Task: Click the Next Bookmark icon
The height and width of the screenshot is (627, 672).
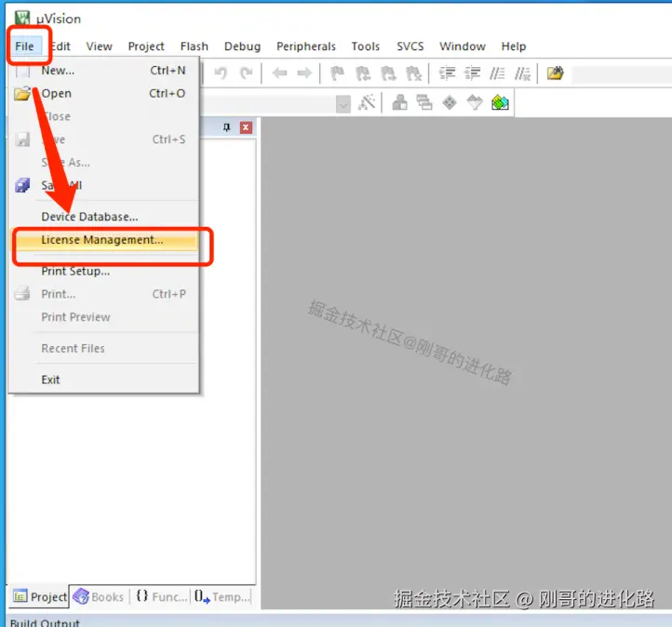Action: [x=389, y=73]
